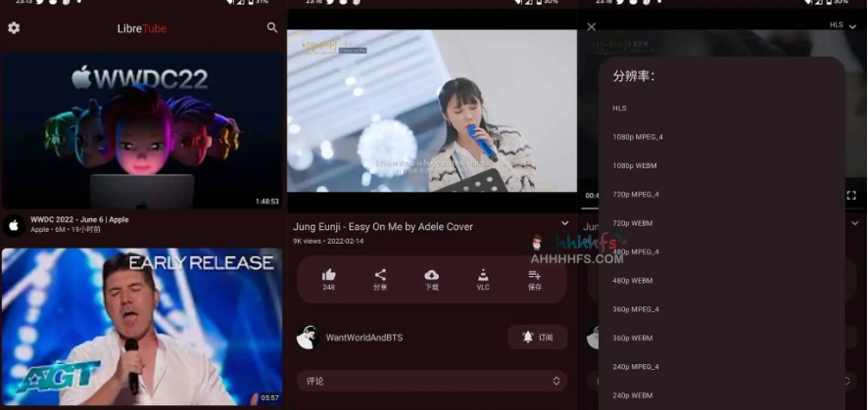This screenshot has height=410, width=868.
Task: Expand the 评论 comments section
Action: tap(432, 381)
